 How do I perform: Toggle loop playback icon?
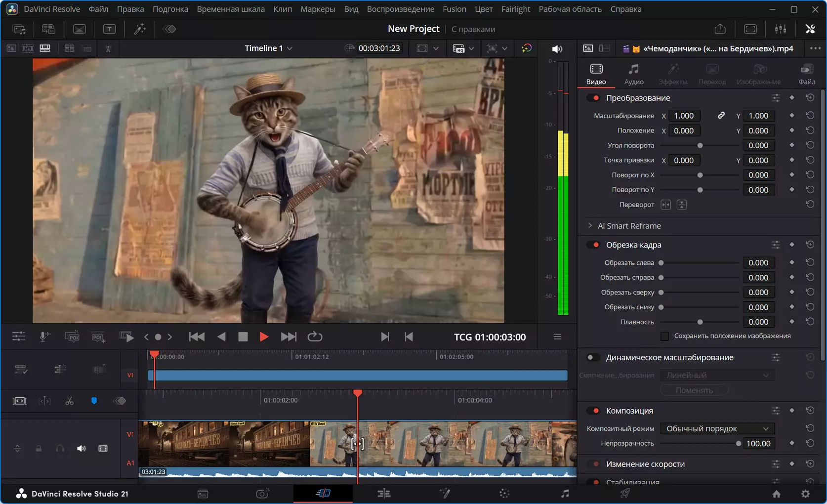pos(315,337)
